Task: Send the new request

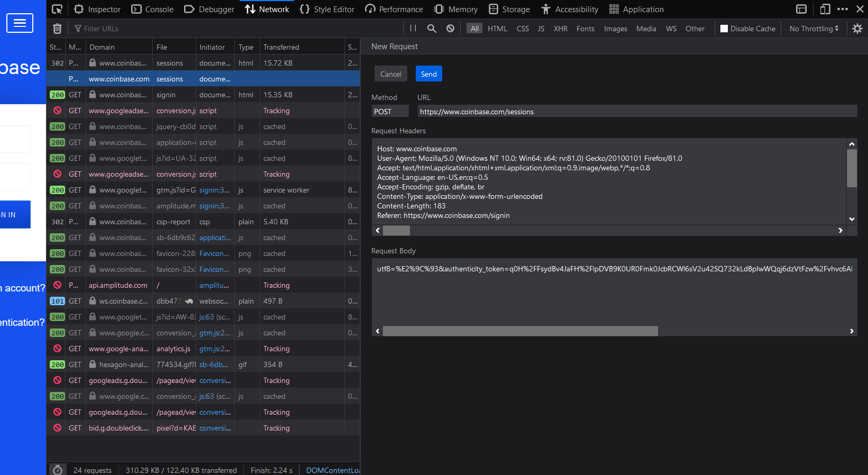Action: (x=429, y=74)
